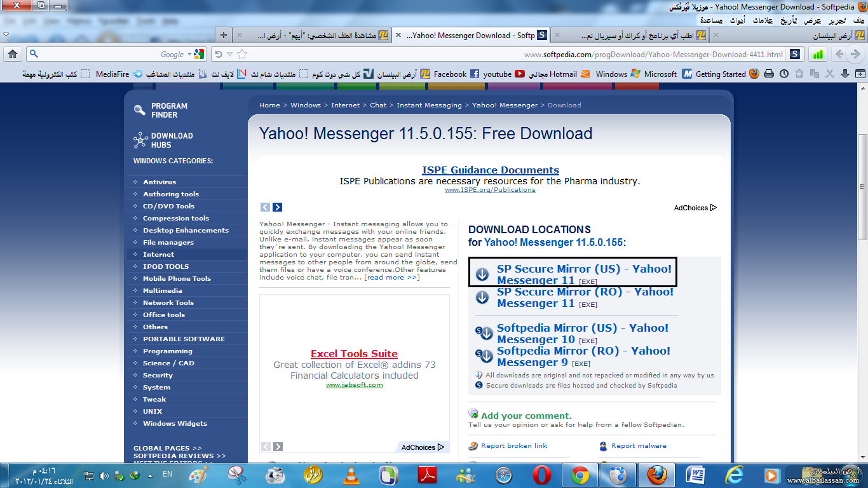Click the EN language indicator in the taskbar
Screen dimensions: 868x488
pos(168,475)
